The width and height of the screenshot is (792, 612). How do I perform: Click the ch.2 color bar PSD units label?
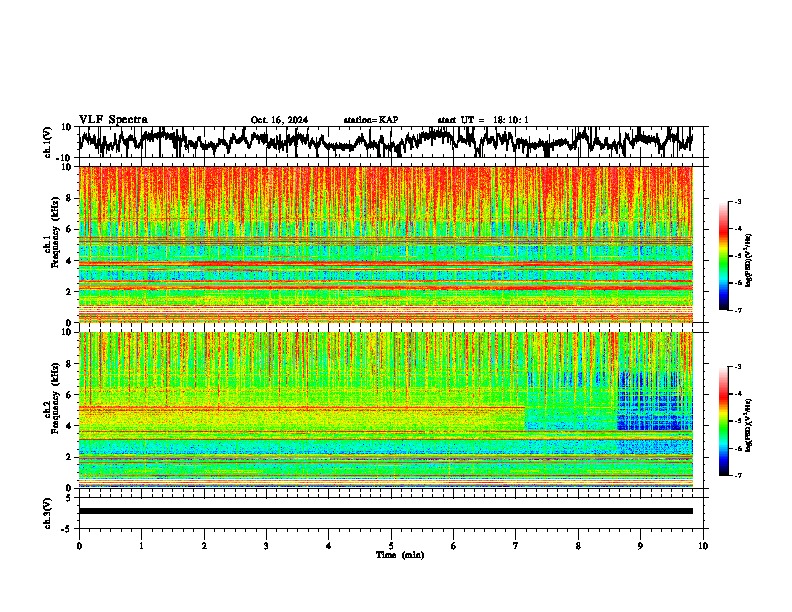click(749, 425)
